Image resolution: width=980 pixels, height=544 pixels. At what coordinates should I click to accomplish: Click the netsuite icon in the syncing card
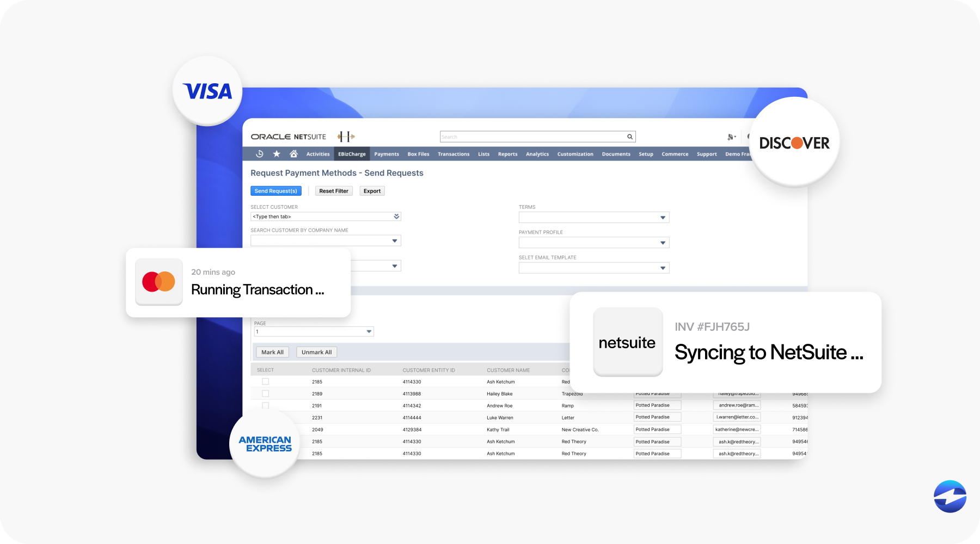[627, 342]
